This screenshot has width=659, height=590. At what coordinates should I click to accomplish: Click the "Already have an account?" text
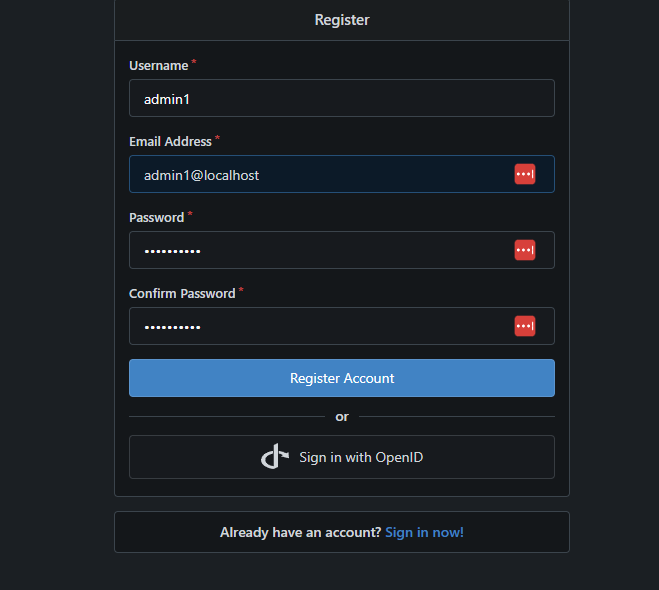tap(300, 532)
